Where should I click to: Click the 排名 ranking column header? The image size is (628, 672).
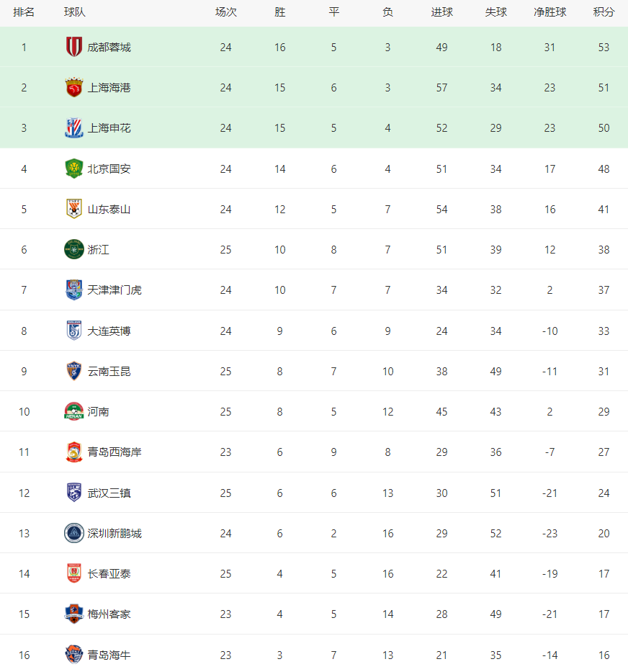(x=24, y=12)
